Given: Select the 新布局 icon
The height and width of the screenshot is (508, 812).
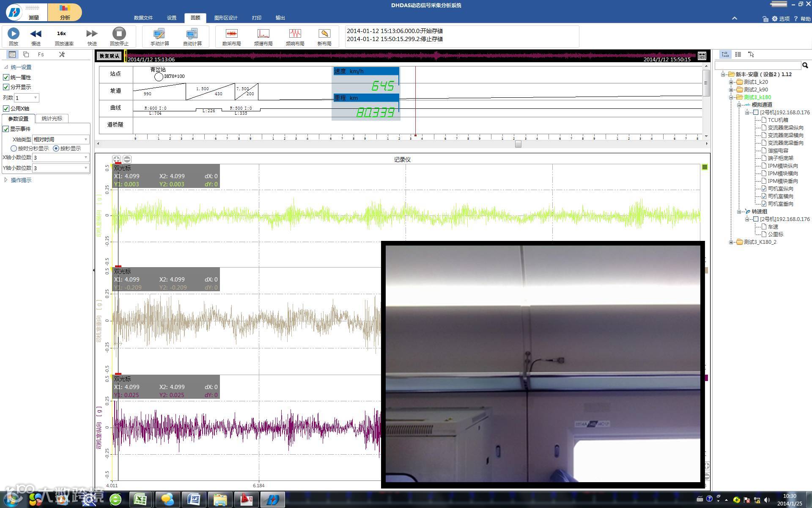Looking at the screenshot, I should (324, 34).
